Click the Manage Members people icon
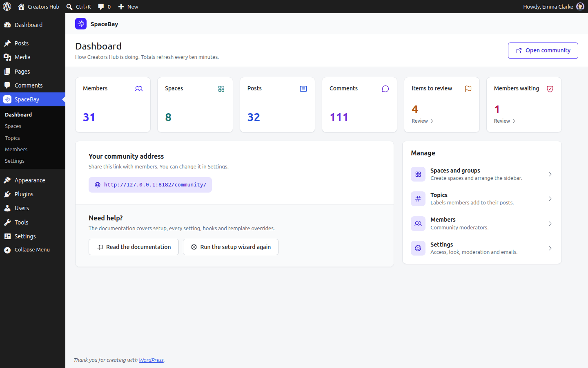The width and height of the screenshot is (588, 368). (x=418, y=224)
